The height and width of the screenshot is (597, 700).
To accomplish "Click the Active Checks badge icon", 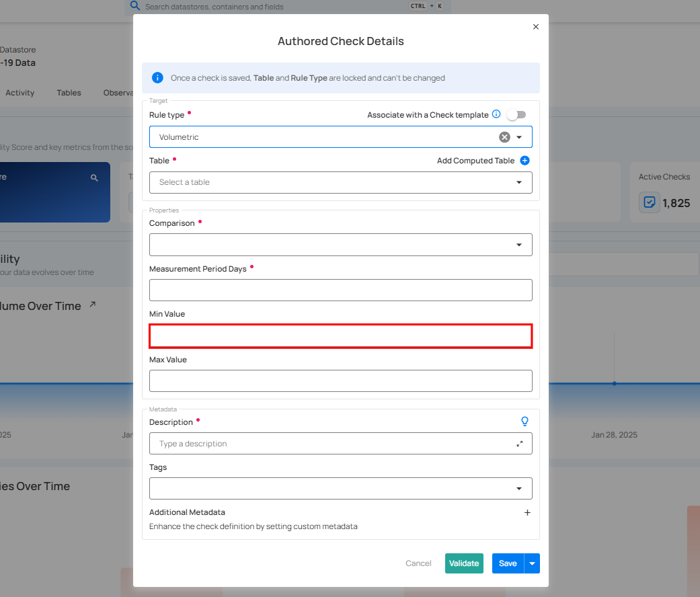I will 650,202.
